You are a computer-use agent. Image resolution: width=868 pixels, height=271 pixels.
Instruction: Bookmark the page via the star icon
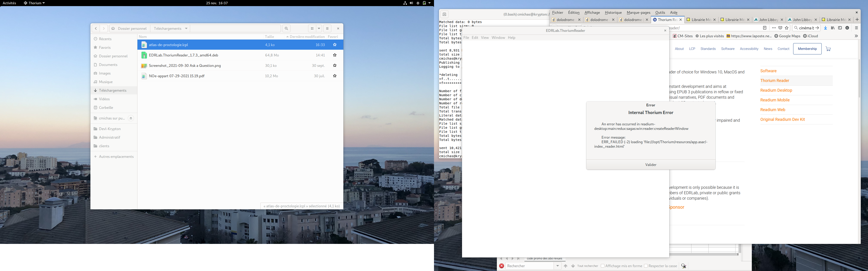tap(787, 28)
